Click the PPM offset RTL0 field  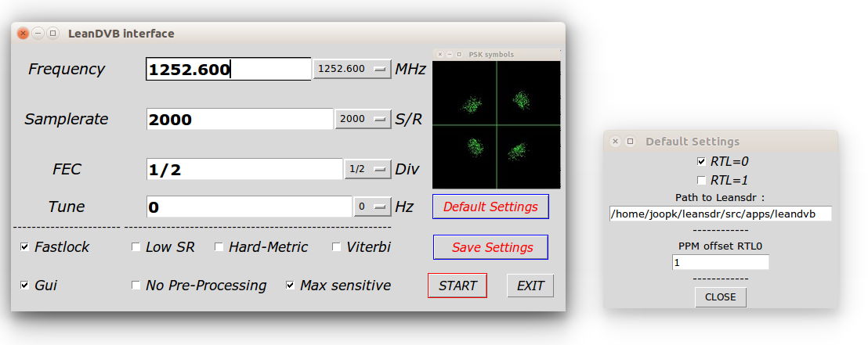tap(720, 263)
